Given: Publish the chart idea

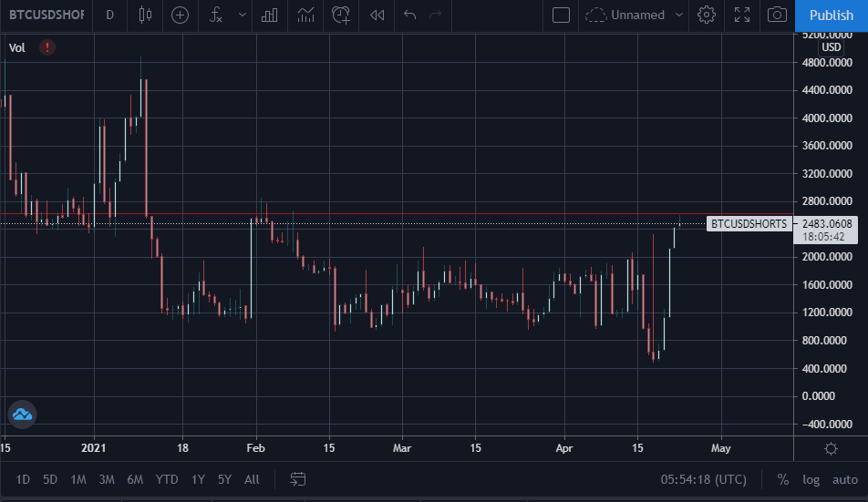Looking at the screenshot, I should point(832,15).
